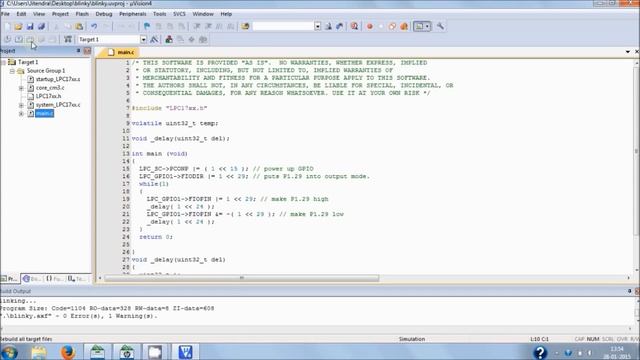Click the Build target icon
The width and height of the screenshot is (640, 360).
[19, 40]
